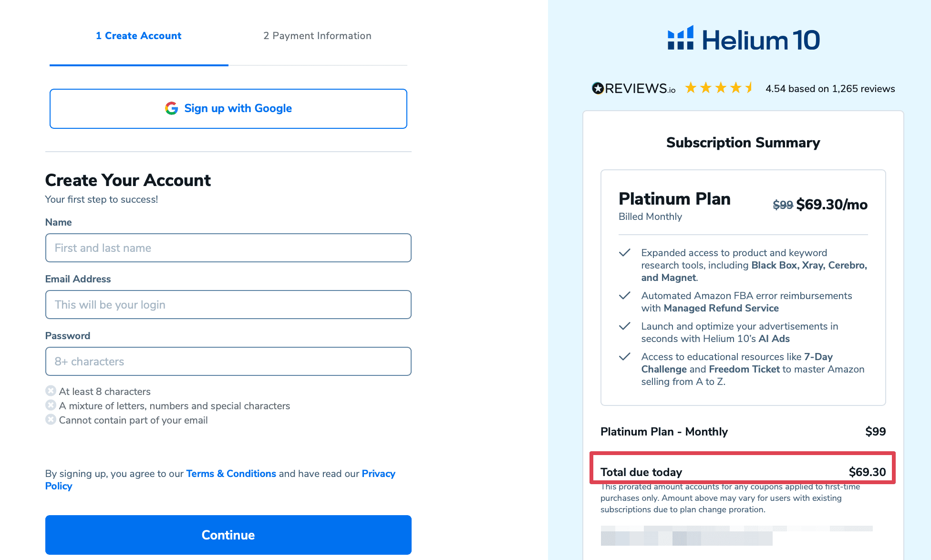Viewport: 931px width, 560px height.
Task: Click the 4.54 based on 1,265 reviews text
Action: [830, 89]
